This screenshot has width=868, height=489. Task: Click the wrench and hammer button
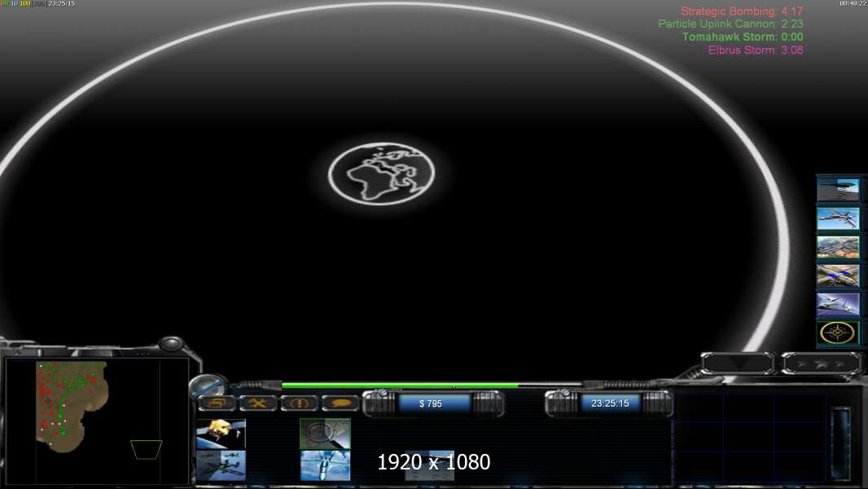pos(258,403)
